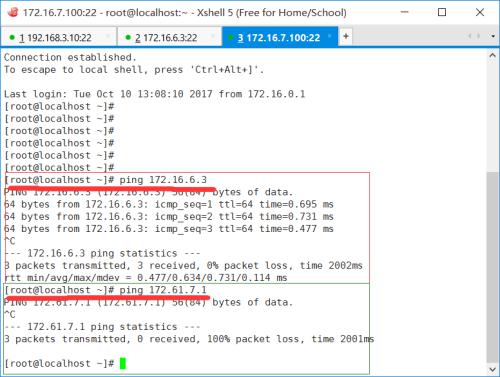The width and height of the screenshot is (500, 377).
Task: Click the 'ping 172.61.7.1' command text
Action: click(x=163, y=290)
